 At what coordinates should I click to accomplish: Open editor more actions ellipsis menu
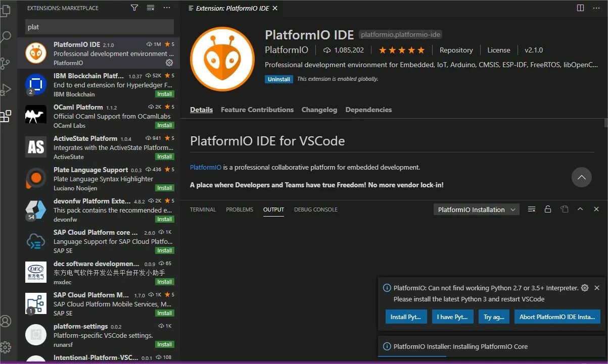596,8
